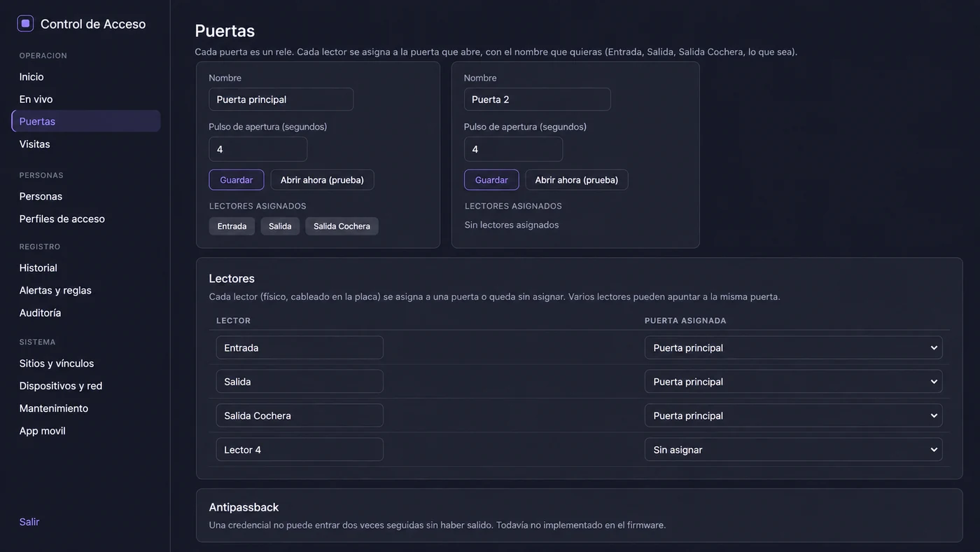Open the Mantenimiento page

pyautogui.click(x=53, y=408)
